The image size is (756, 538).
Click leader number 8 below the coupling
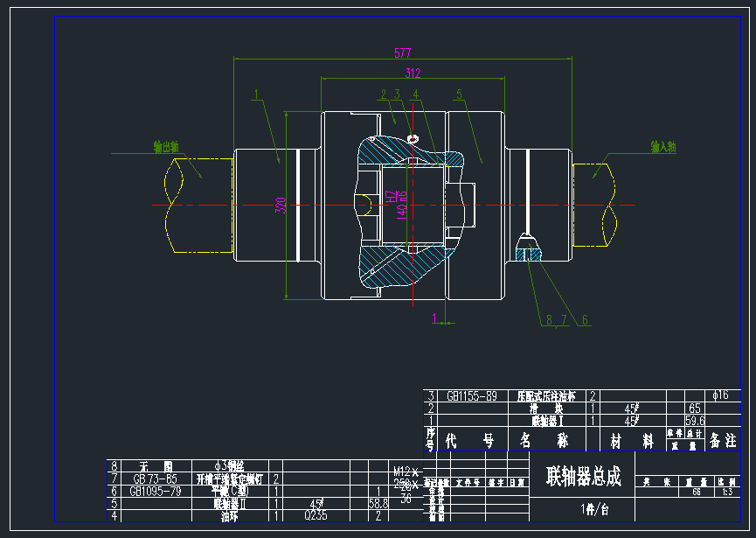click(x=549, y=320)
